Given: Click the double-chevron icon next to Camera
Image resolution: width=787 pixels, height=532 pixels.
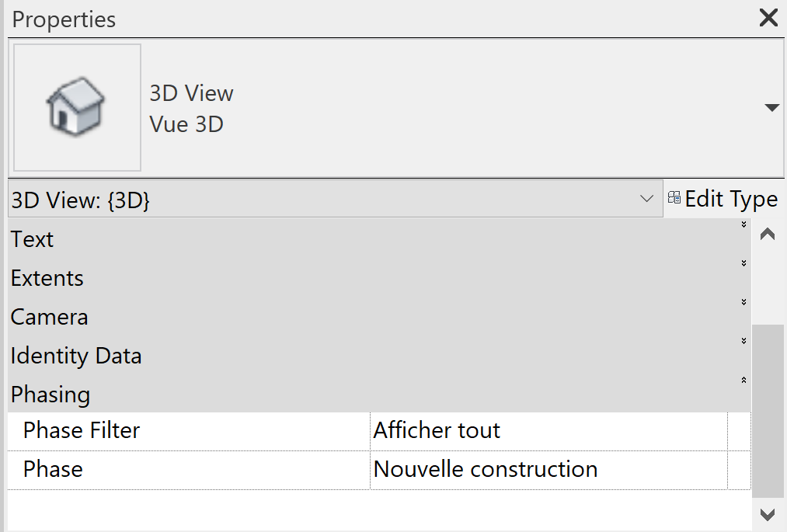Looking at the screenshot, I should click(x=743, y=302).
